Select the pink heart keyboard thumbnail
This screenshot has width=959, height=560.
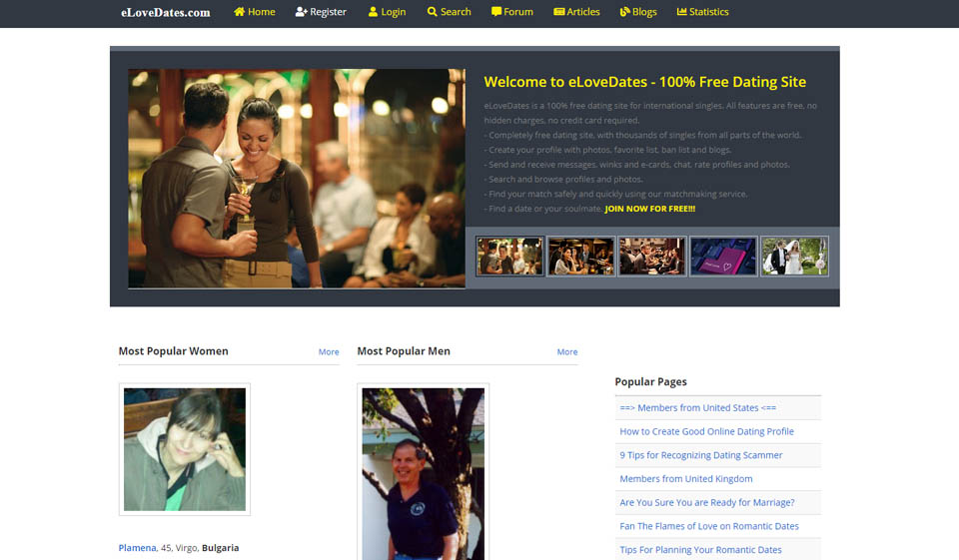coord(723,256)
